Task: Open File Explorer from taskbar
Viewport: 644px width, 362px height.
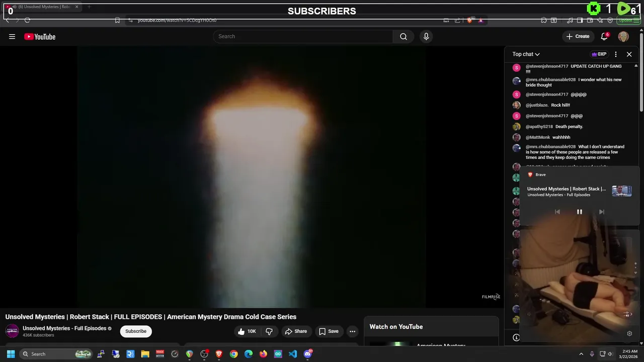Action: [x=145, y=354]
